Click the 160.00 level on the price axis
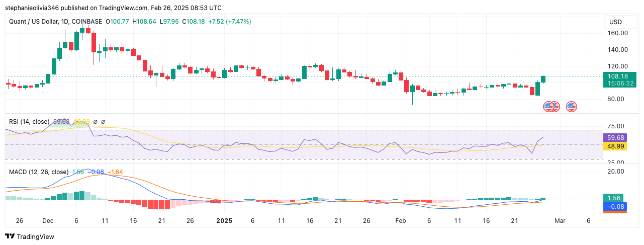The height and width of the screenshot is (245, 644). pos(617,33)
